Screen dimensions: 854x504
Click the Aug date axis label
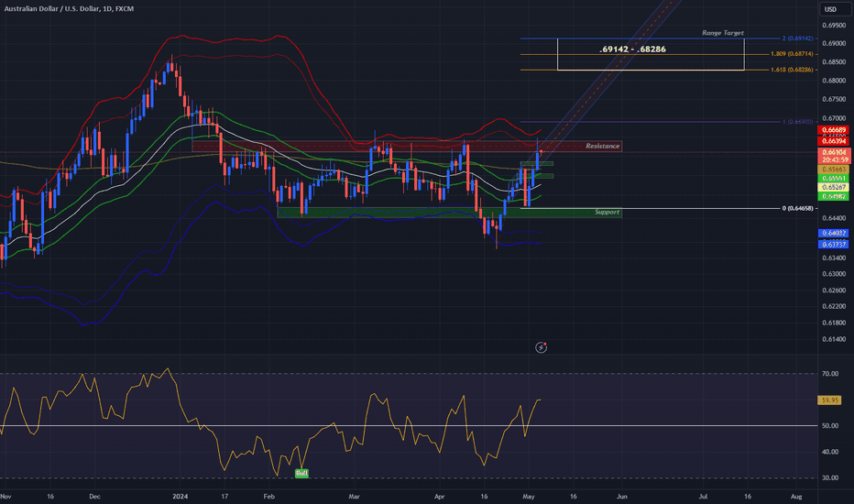point(796,497)
